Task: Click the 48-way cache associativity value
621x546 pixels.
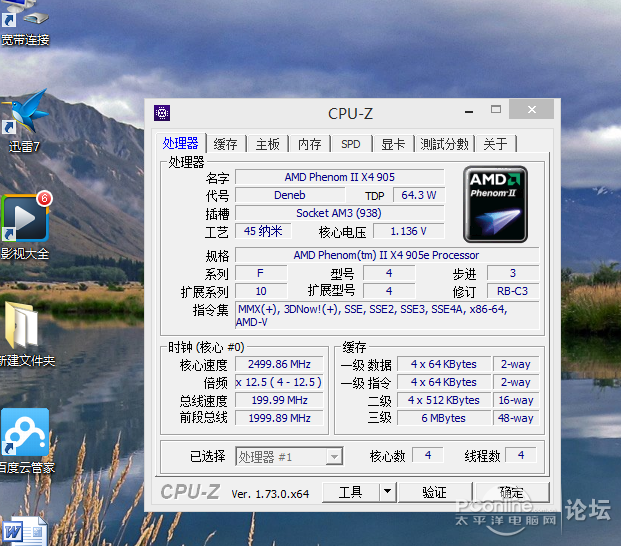Action: pos(516,418)
